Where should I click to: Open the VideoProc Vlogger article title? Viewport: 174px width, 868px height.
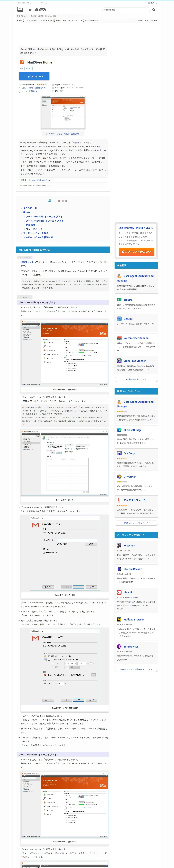[135, 361]
